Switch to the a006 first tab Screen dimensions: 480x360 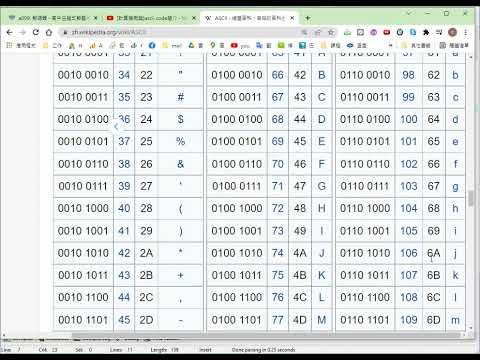(53, 18)
